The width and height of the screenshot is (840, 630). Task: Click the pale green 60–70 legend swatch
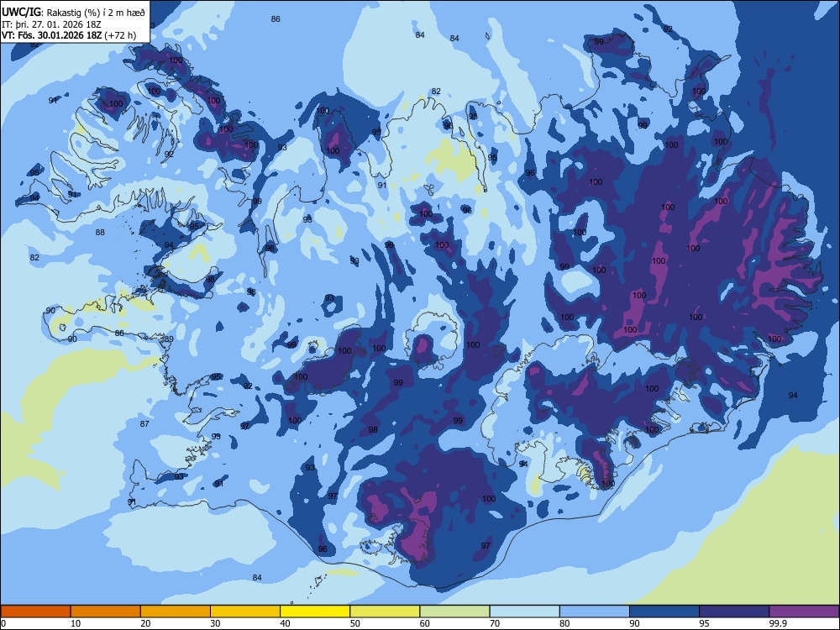454,612
